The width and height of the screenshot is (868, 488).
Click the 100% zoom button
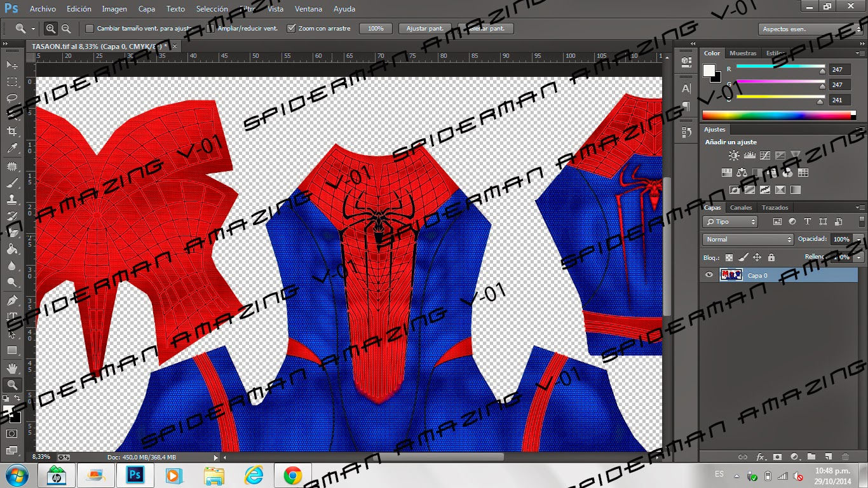pyautogui.click(x=376, y=29)
